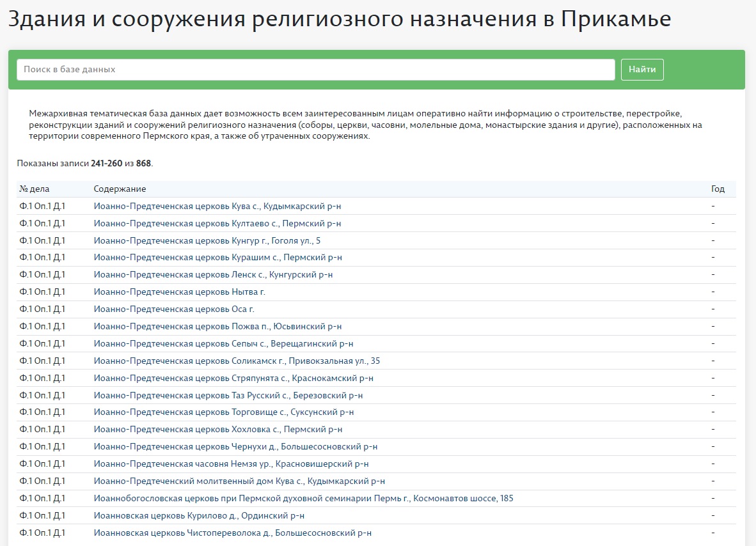This screenshot has width=756, height=546.
Task: View the Оса г. church record
Action: pos(174,309)
